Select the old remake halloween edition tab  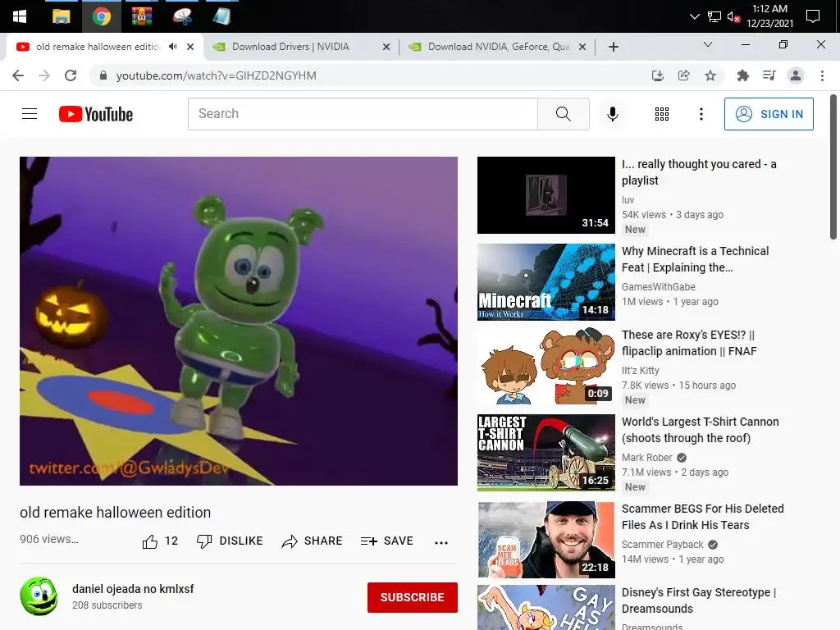coord(97,47)
